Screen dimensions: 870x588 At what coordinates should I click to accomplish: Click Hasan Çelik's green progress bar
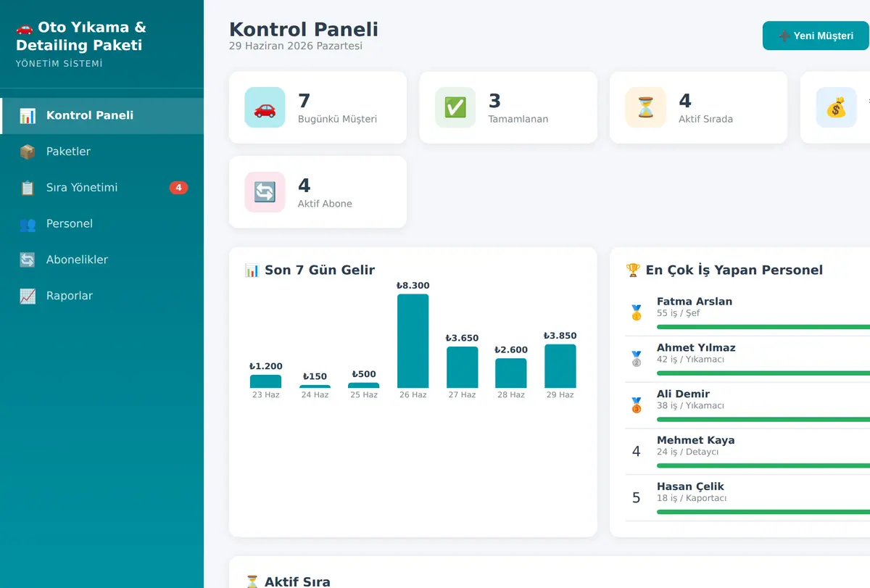pyautogui.click(x=763, y=512)
